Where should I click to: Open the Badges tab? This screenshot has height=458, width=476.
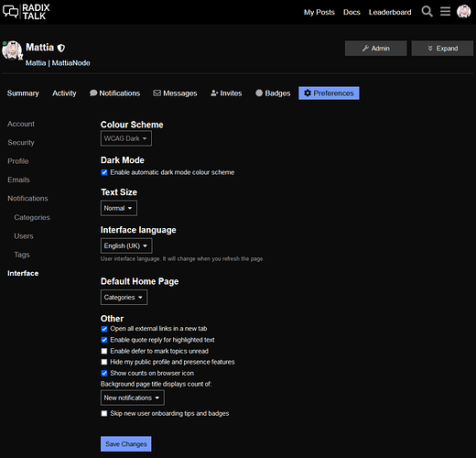(x=273, y=93)
